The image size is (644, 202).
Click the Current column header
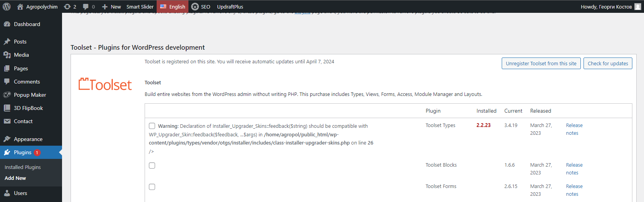pos(513,111)
